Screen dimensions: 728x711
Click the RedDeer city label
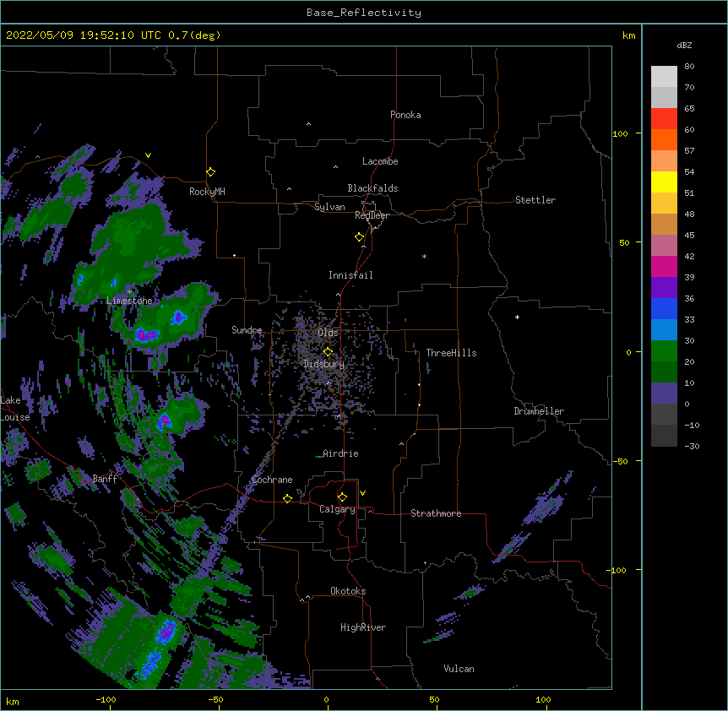pyautogui.click(x=372, y=215)
